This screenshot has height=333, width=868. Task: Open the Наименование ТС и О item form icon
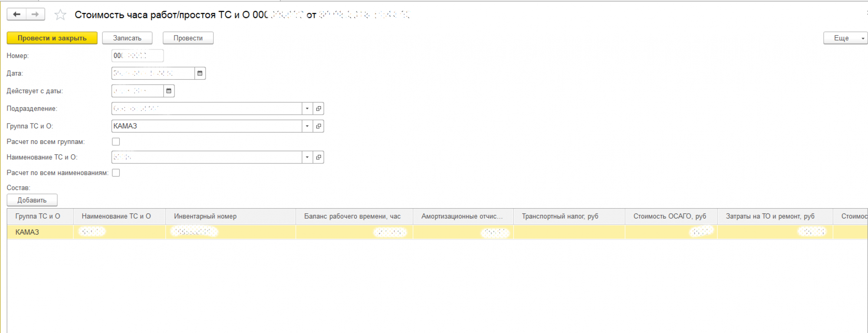point(319,157)
